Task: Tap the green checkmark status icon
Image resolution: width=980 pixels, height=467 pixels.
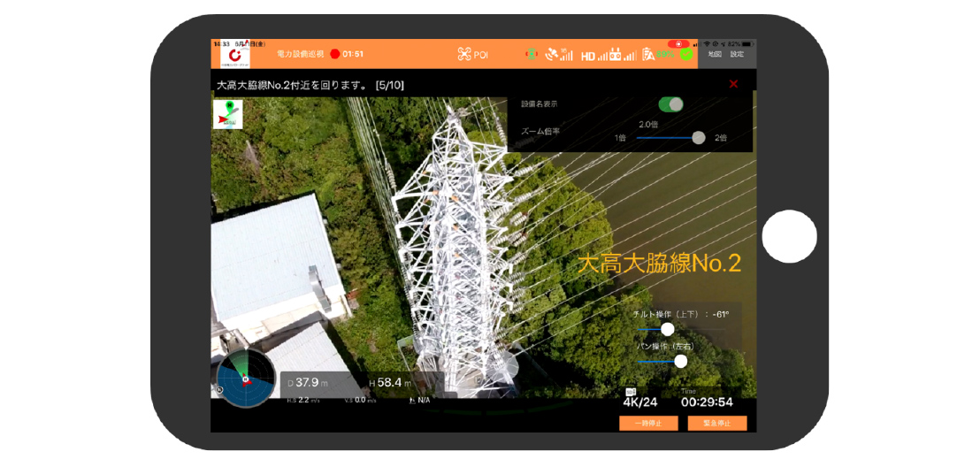Action: pyautogui.click(x=687, y=54)
